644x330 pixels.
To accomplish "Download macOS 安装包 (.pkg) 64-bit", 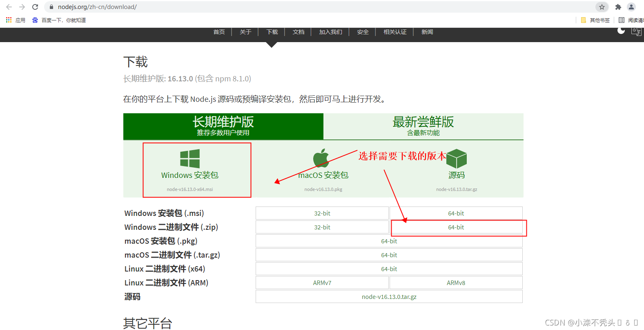I will click(389, 241).
